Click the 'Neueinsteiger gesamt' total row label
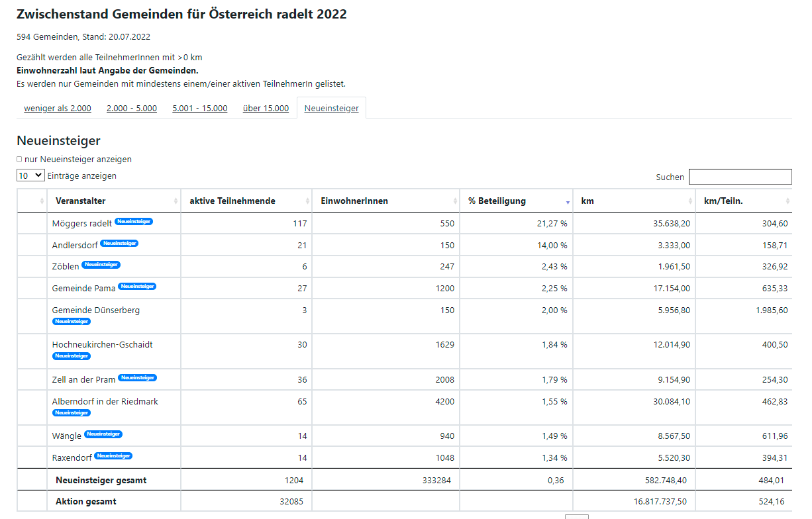 101,481
